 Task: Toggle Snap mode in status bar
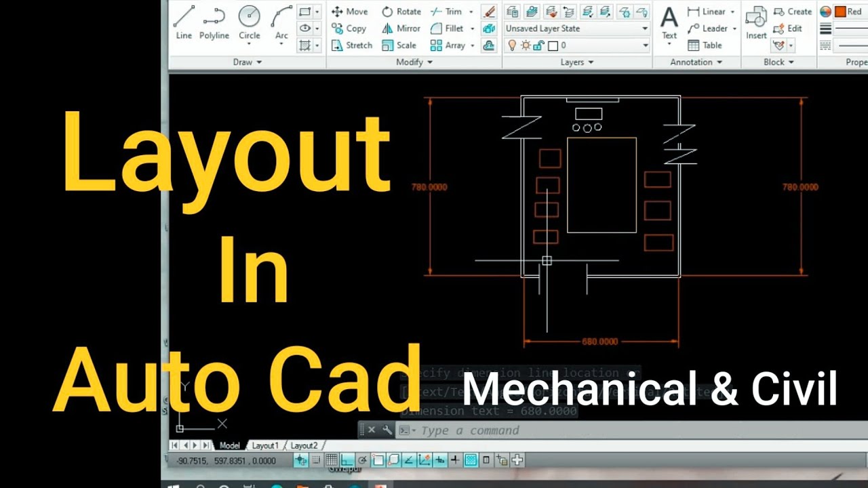coord(316,460)
